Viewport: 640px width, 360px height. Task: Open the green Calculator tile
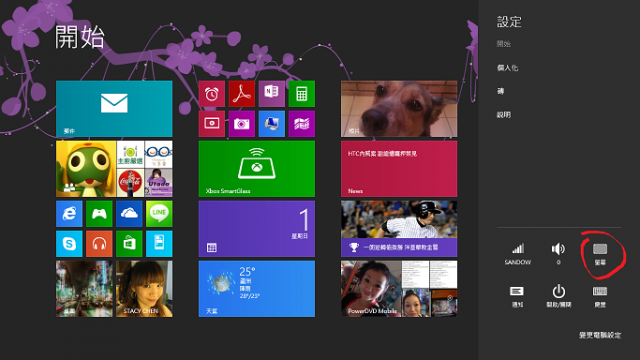302,94
